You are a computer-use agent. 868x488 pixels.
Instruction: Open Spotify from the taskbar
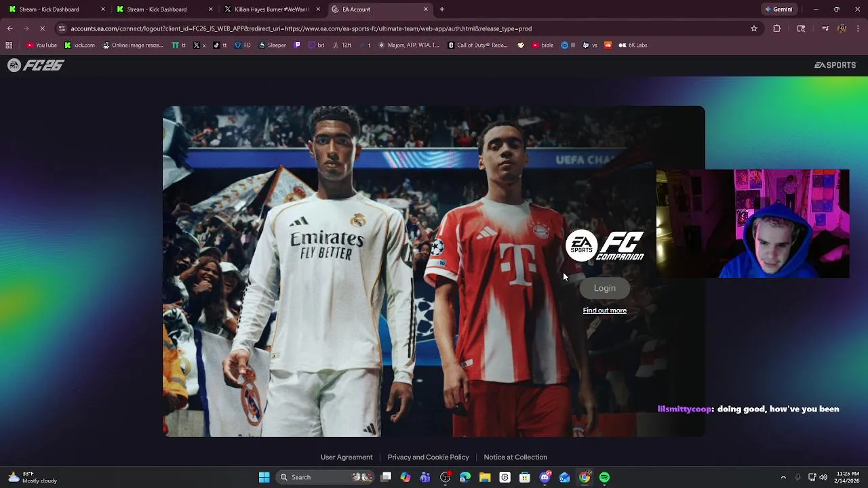point(604,477)
